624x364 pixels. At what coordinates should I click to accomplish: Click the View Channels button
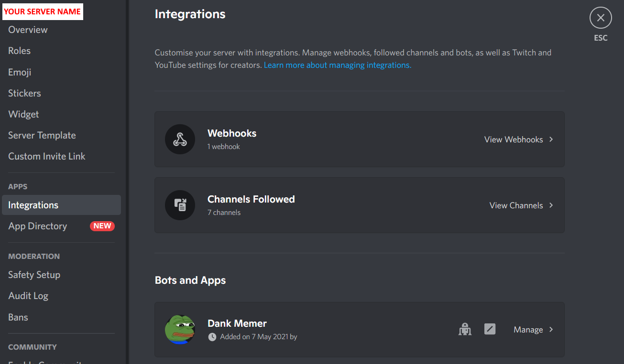(516, 205)
